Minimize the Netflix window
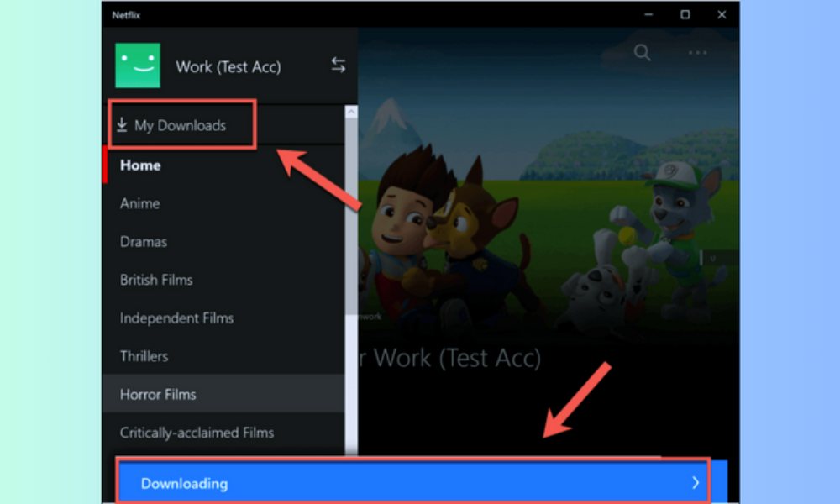840x504 pixels. point(648,14)
